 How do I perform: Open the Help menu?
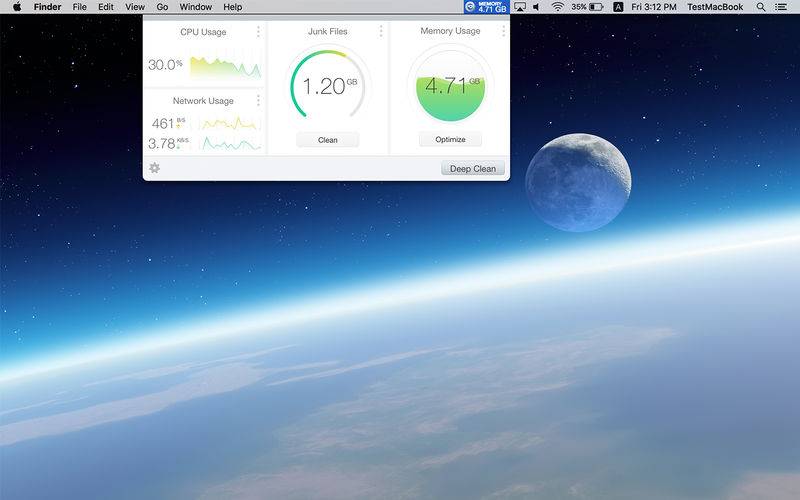point(233,7)
